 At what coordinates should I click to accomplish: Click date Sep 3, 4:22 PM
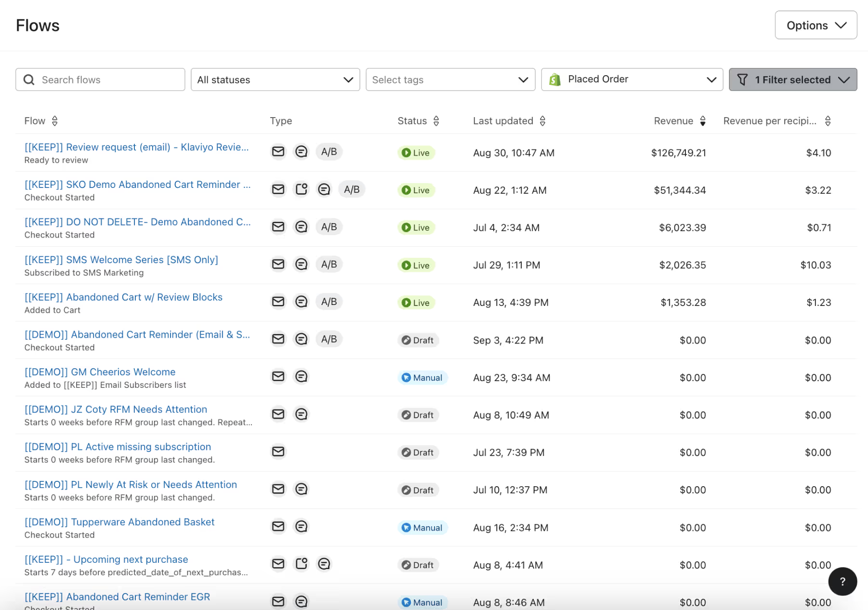[x=508, y=340]
